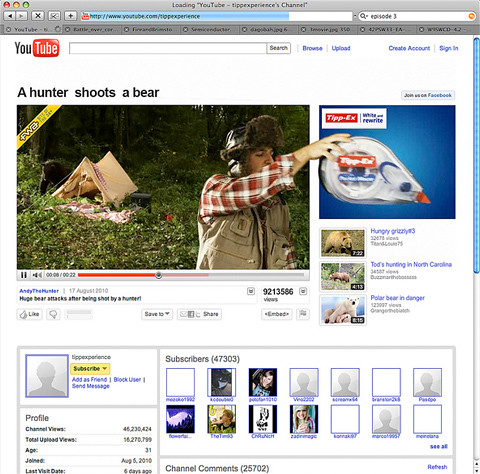This screenshot has width=480, height=474.
Task: Go back using browser back arrow
Action: pyautogui.click(x=10, y=16)
